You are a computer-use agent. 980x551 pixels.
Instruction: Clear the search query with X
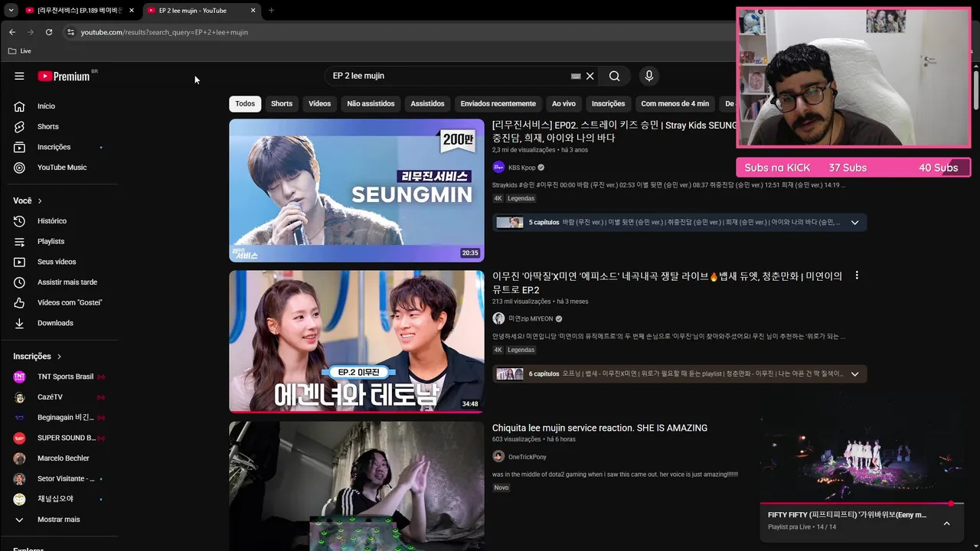pos(590,76)
